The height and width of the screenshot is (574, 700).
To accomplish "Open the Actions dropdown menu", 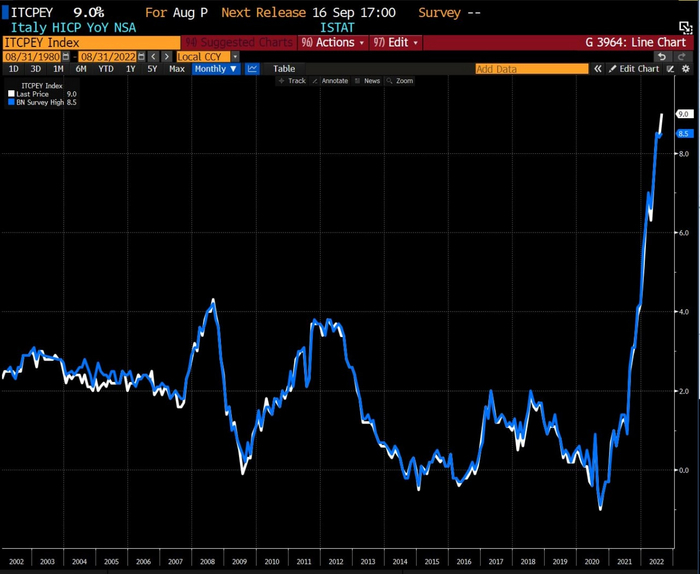I will coord(333,42).
